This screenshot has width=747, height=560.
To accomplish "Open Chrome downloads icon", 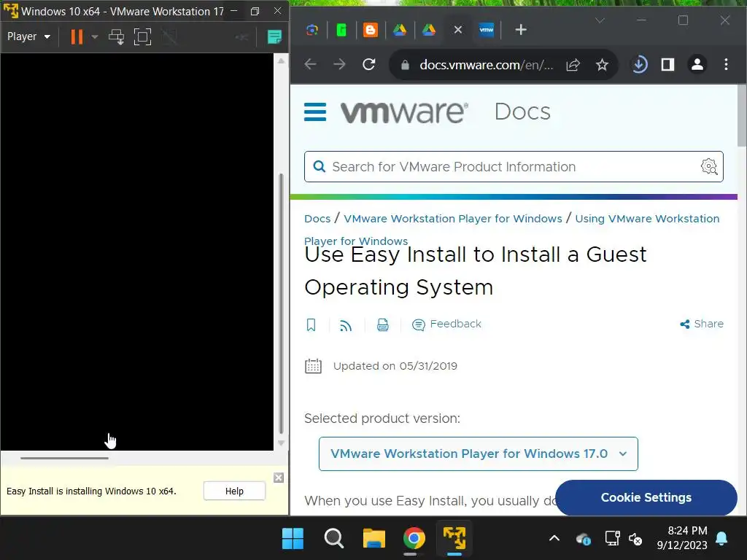I will point(639,64).
